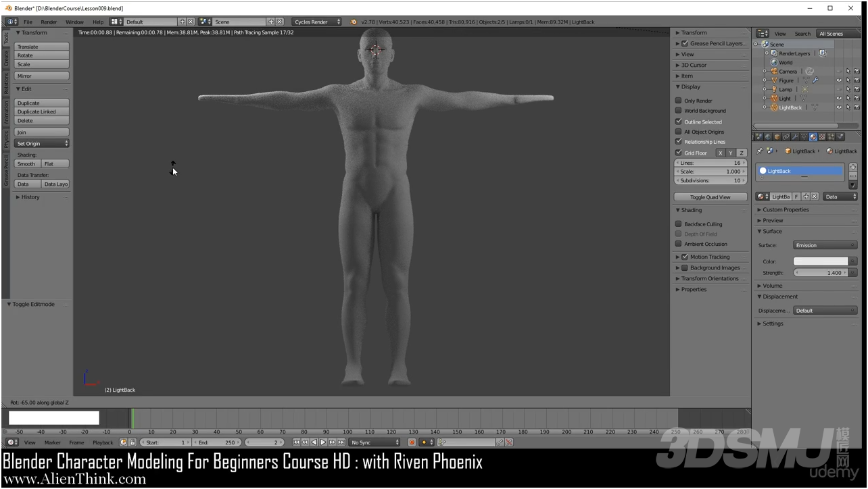Viewport: 868px width, 489px height.
Task: Open the Texture checkerboard properties icon
Action: click(x=822, y=136)
